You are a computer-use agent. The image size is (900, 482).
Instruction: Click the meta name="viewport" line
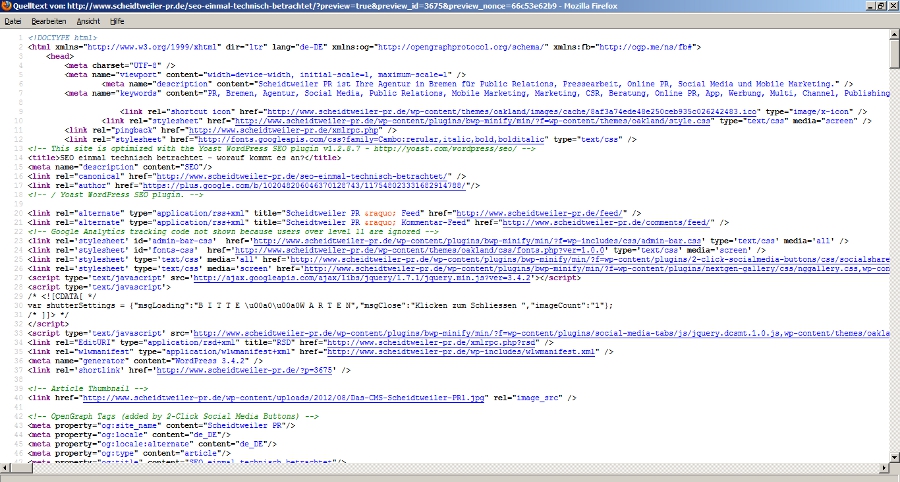[265, 75]
